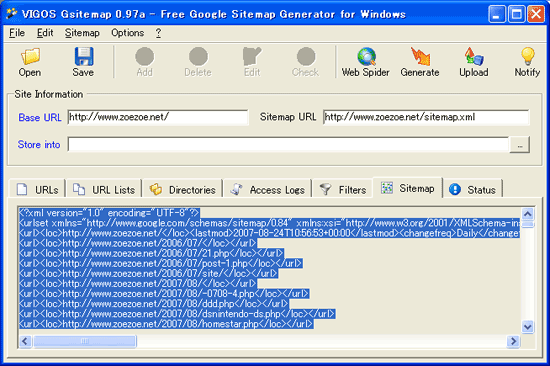Switch to the Access Logs tab

[x=268, y=189]
